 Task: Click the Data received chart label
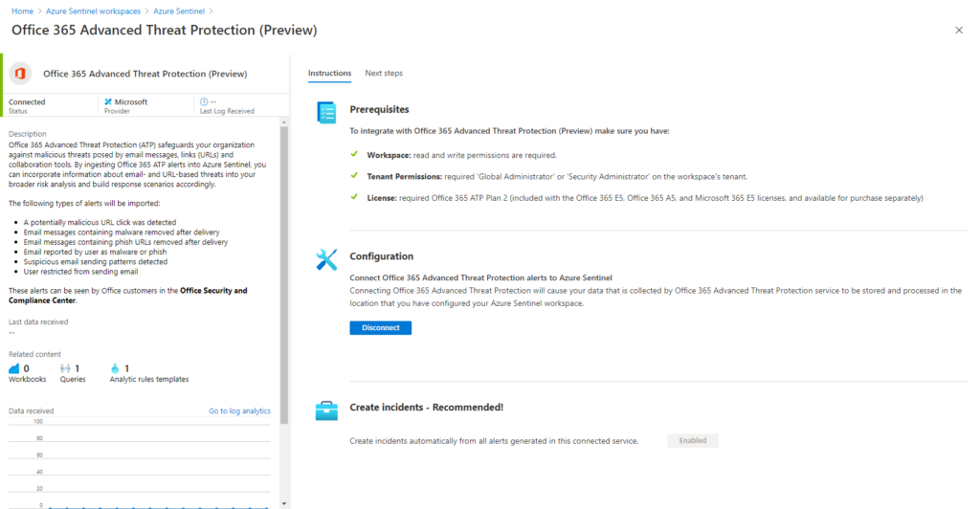(x=32, y=411)
